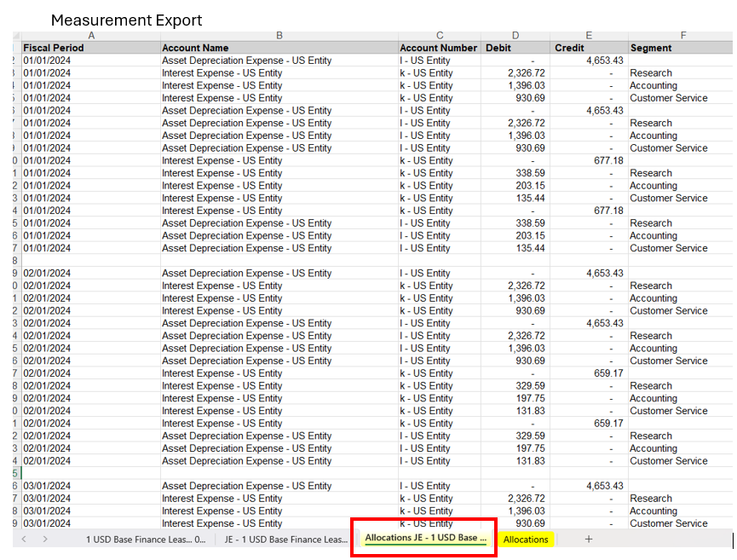
Task: Switch to the highlighted Allocations tab
Action: click(526, 540)
